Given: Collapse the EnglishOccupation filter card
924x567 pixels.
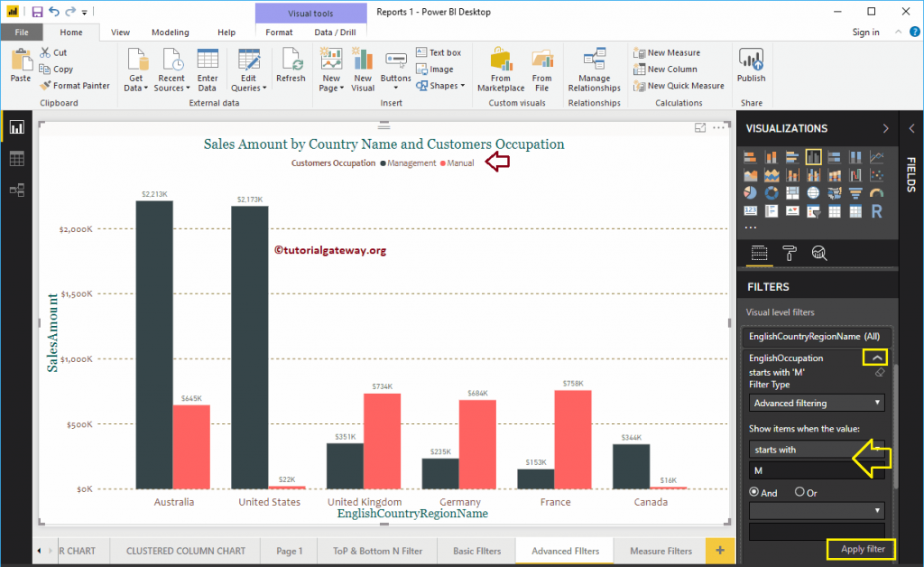Looking at the screenshot, I should [x=874, y=358].
